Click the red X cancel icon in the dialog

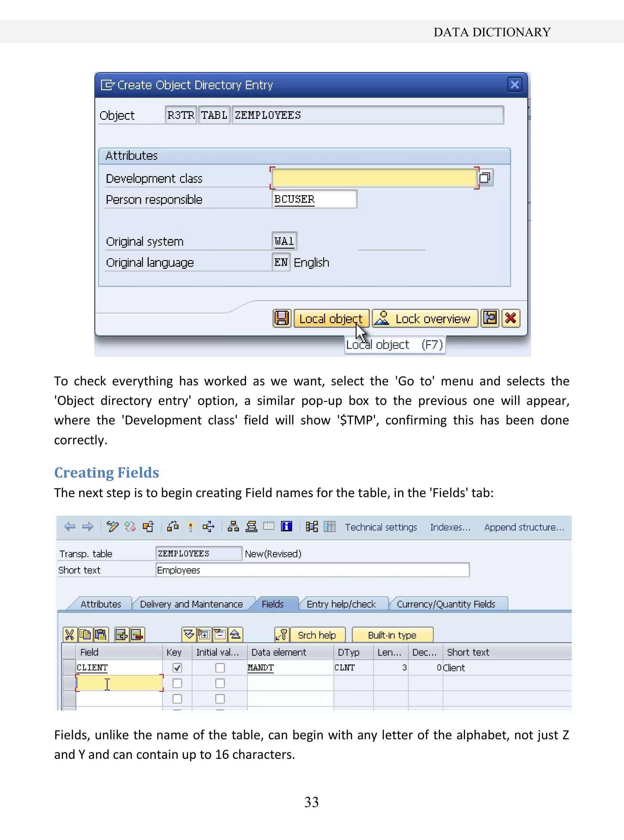pyautogui.click(x=511, y=318)
